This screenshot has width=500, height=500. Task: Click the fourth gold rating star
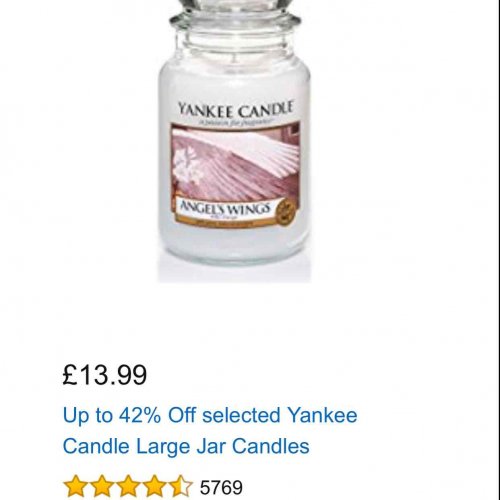(155, 486)
